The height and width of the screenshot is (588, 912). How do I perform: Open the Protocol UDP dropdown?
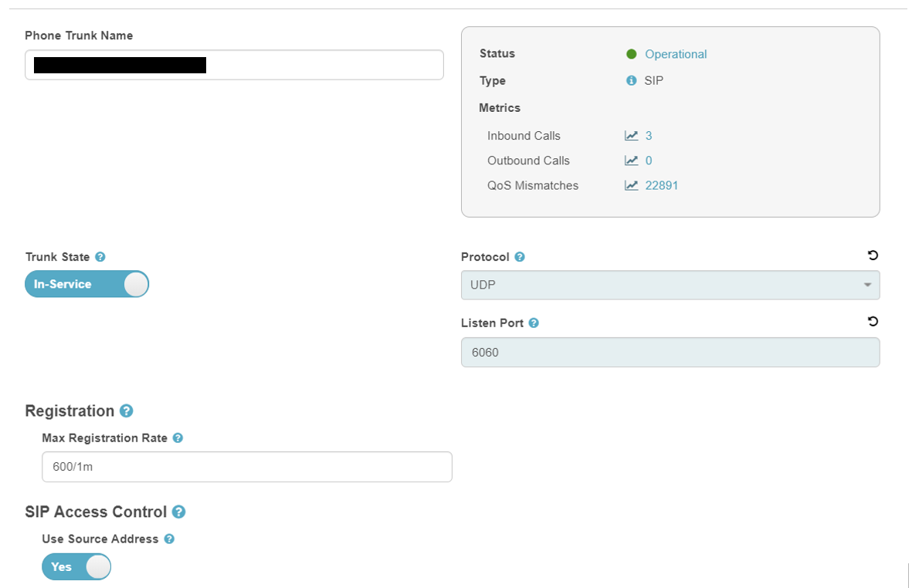(x=670, y=286)
